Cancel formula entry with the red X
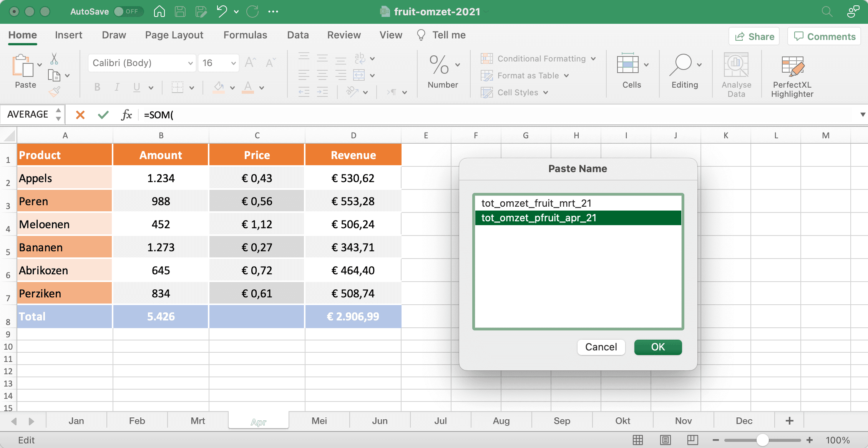868x448 pixels. [80, 114]
